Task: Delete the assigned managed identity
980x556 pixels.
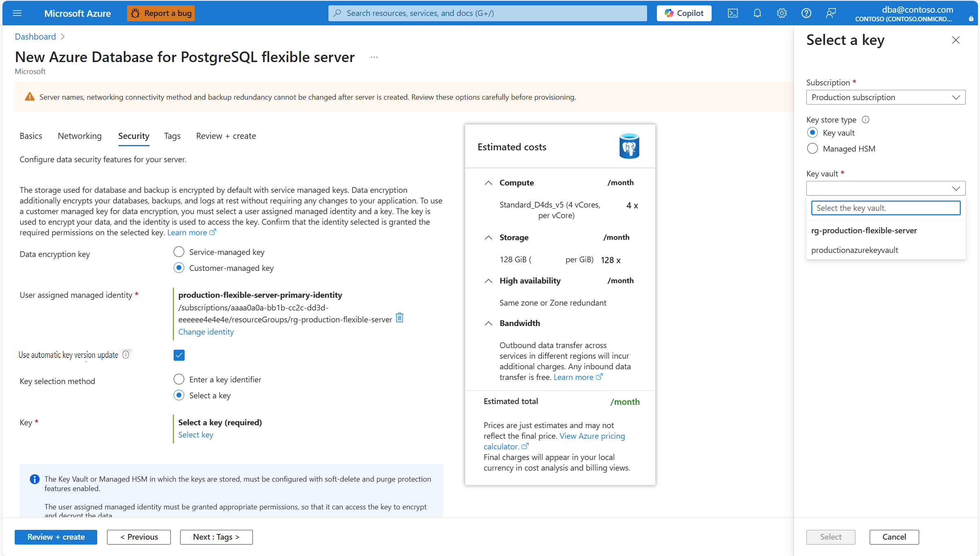Action: coord(399,317)
